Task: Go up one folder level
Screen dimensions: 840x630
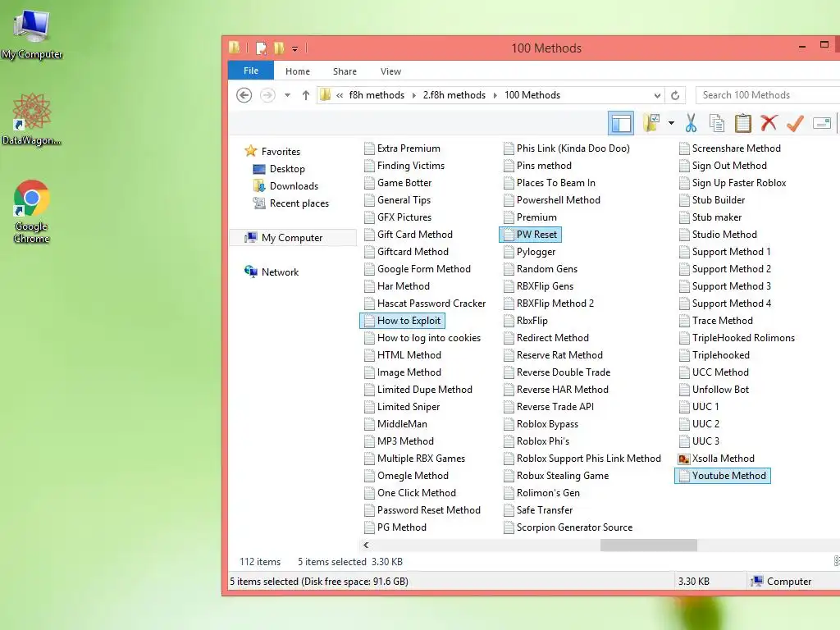Action: tap(305, 95)
